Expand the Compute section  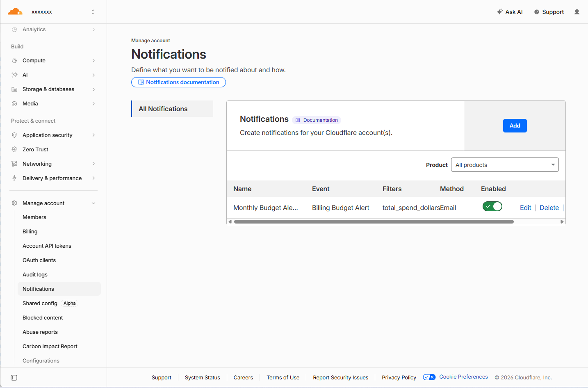point(93,61)
